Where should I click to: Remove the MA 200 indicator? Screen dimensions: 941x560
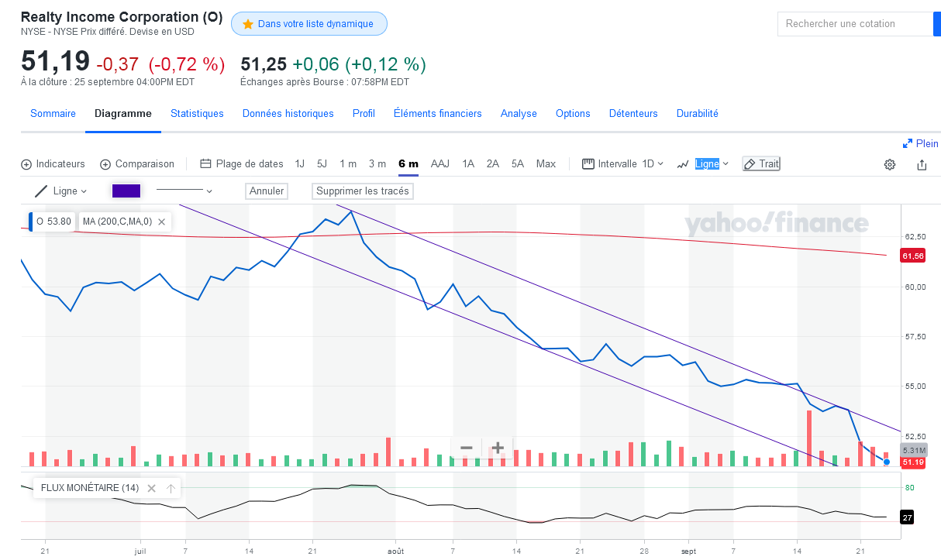pos(162,222)
